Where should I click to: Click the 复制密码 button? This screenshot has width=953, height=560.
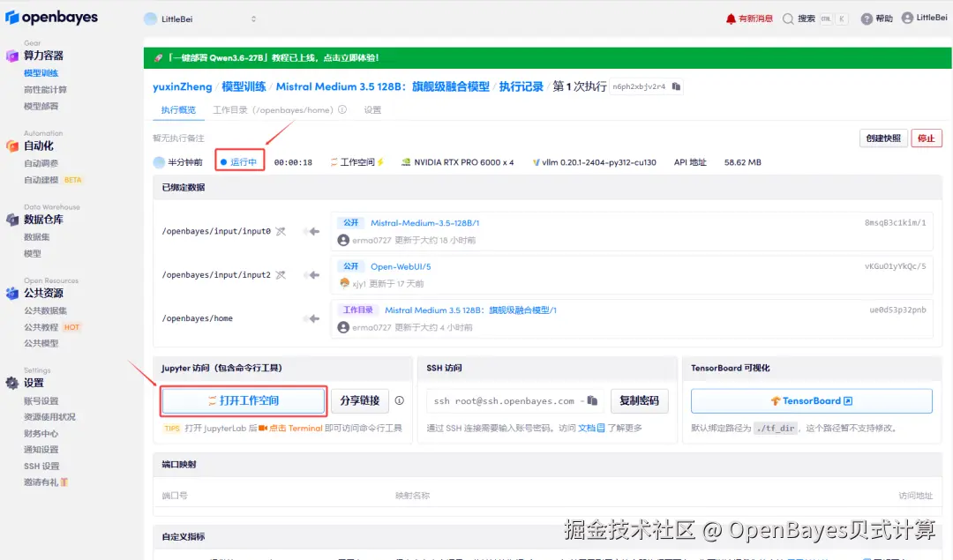coord(639,401)
